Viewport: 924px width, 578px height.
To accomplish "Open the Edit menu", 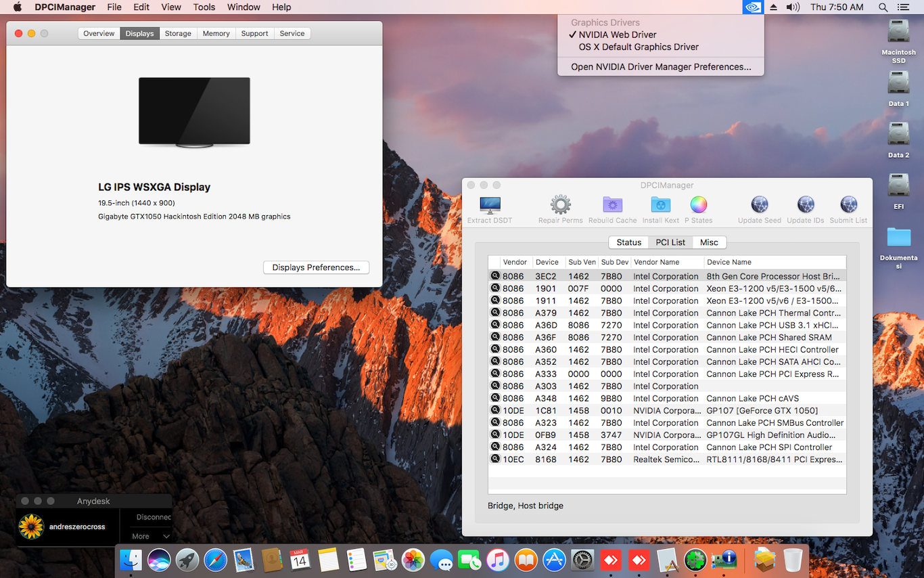I will point(141,7).
